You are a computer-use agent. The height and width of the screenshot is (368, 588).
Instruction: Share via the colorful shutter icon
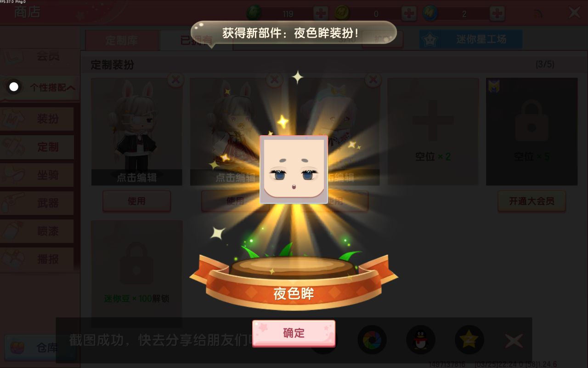point(372,340)
